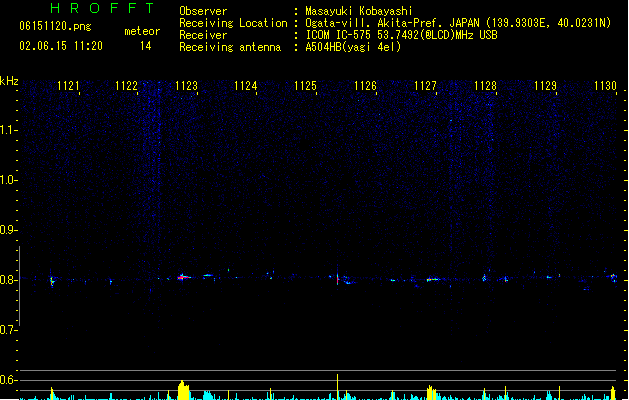Screen dimensions: 629x400
Task: Click the meteor label
Action: coord(142,31)
